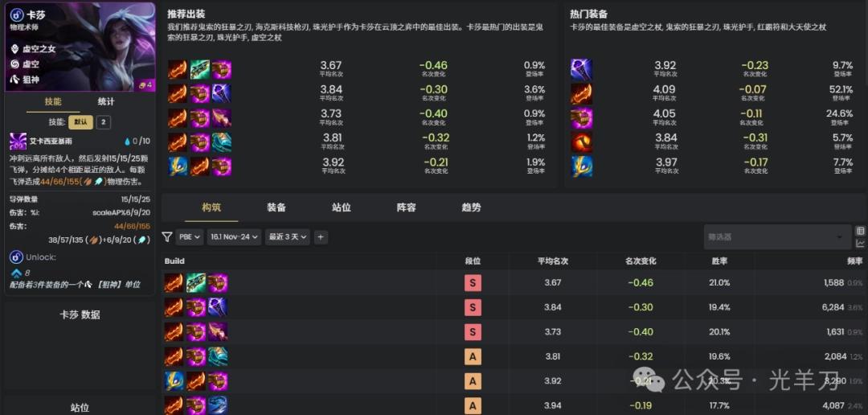
Task: Click the 21.0% win rate cell
Action: click(x=719, y=282)
